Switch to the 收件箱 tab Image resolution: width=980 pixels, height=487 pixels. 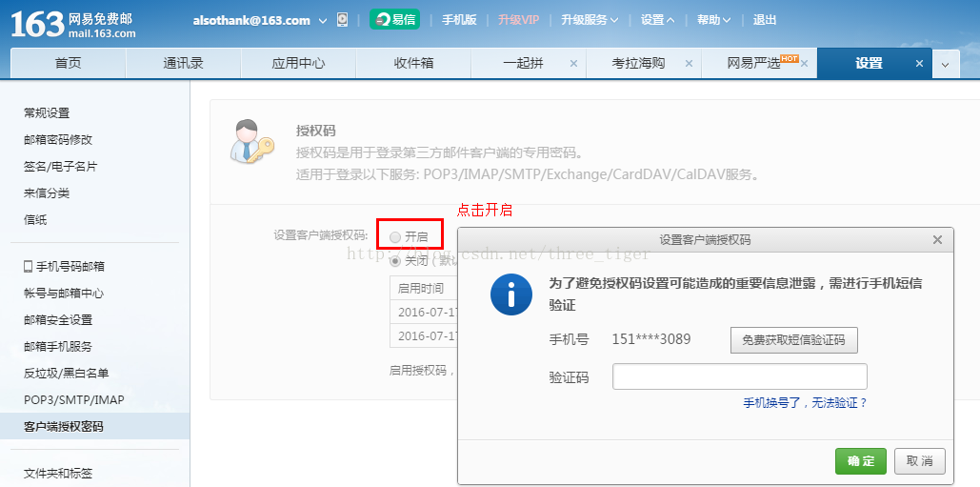[x=413, y=63]
